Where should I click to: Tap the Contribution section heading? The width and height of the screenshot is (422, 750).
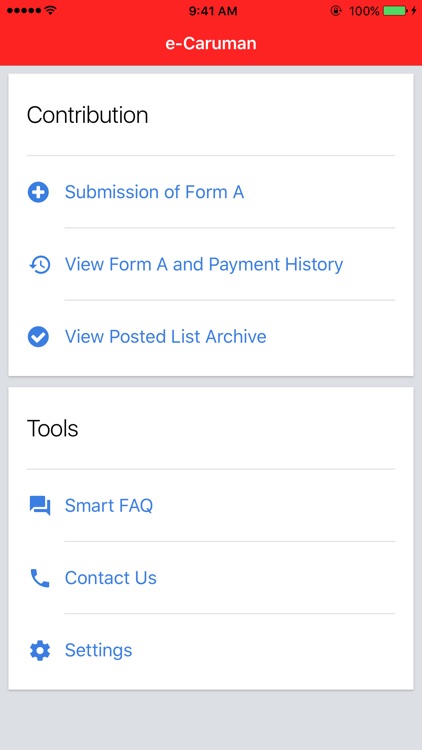click(x=88, y=115)
